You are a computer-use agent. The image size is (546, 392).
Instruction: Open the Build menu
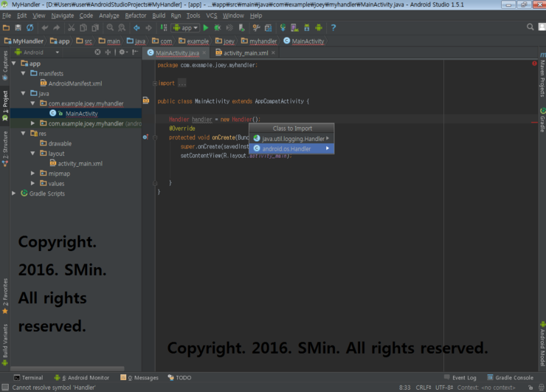coord(159,16)
